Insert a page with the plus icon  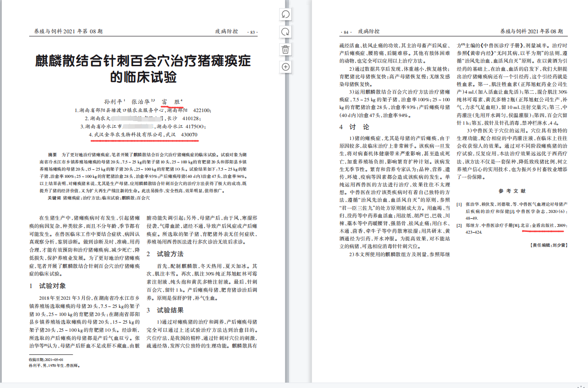pos(285,67)
